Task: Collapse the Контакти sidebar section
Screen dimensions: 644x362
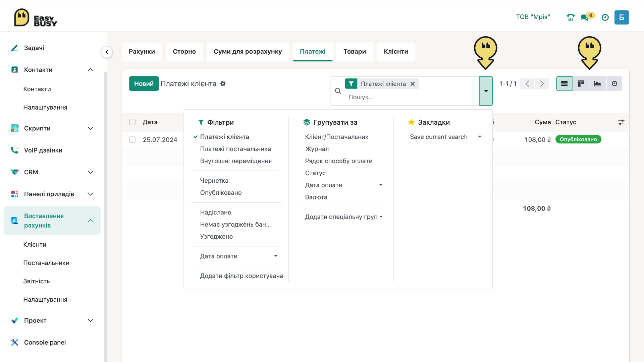Action: (91, 70)
